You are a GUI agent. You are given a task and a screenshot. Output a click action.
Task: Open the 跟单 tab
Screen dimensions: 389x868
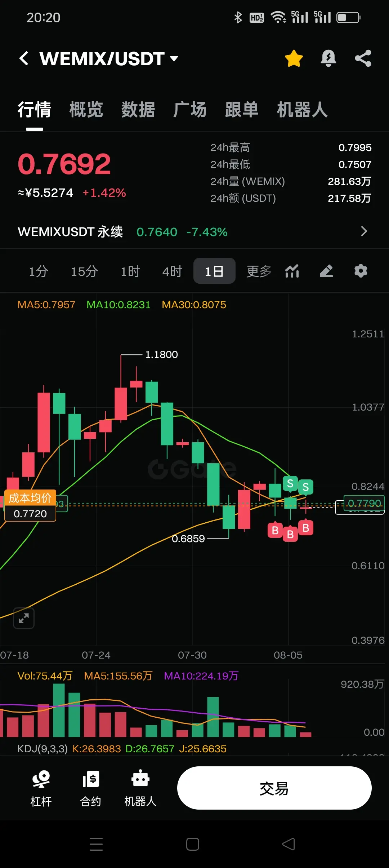coord(242,110)
